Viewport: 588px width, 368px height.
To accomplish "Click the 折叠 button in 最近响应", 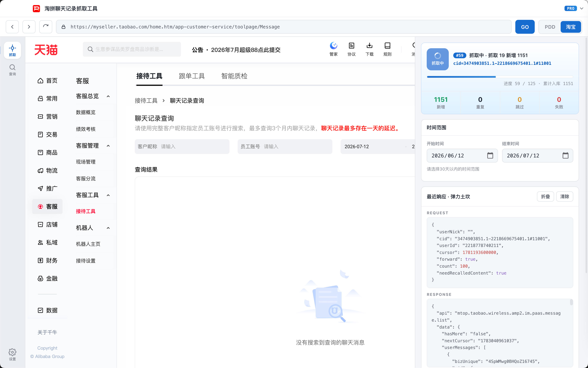I will pos(545,197).
